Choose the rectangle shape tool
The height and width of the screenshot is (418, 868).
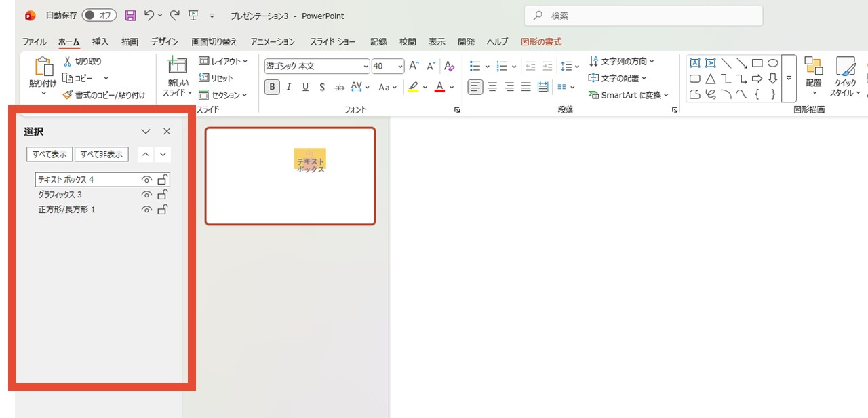[x=757, y=62]
